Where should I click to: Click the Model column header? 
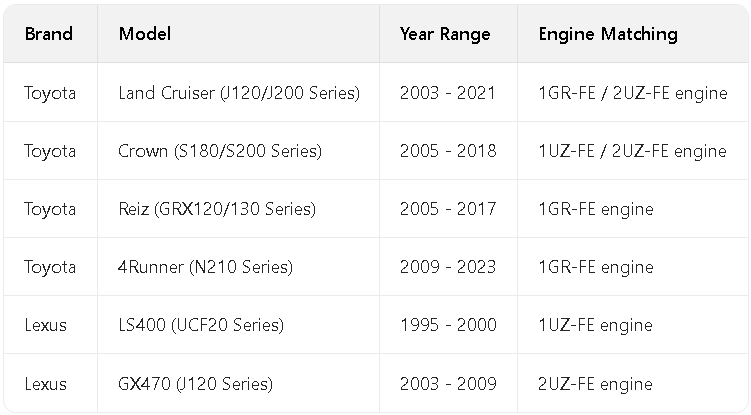click(x=145, y=34)
